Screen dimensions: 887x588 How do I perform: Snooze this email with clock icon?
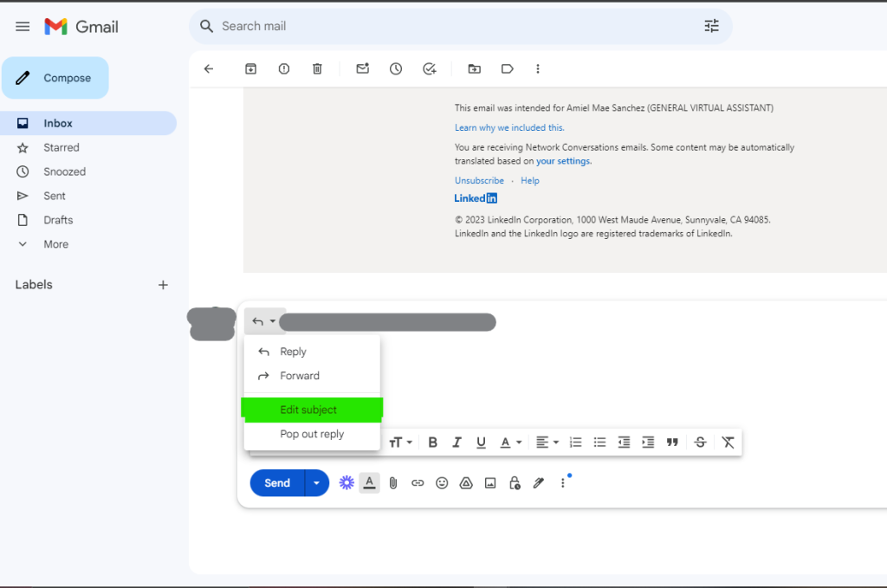click(x=396, y=69)
